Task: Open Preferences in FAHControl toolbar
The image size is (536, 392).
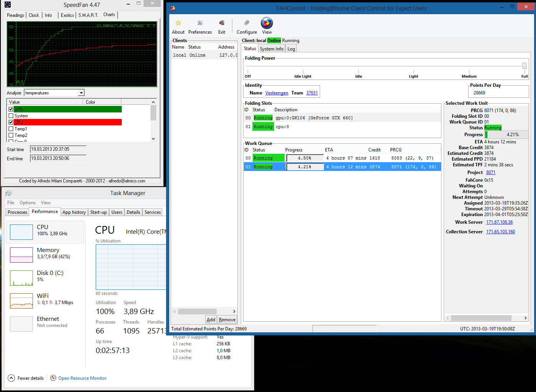Action: [x=200, y=27]
